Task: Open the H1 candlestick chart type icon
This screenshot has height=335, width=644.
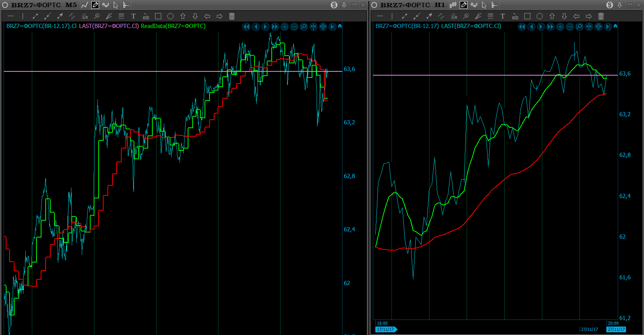Action: (453, 5)
